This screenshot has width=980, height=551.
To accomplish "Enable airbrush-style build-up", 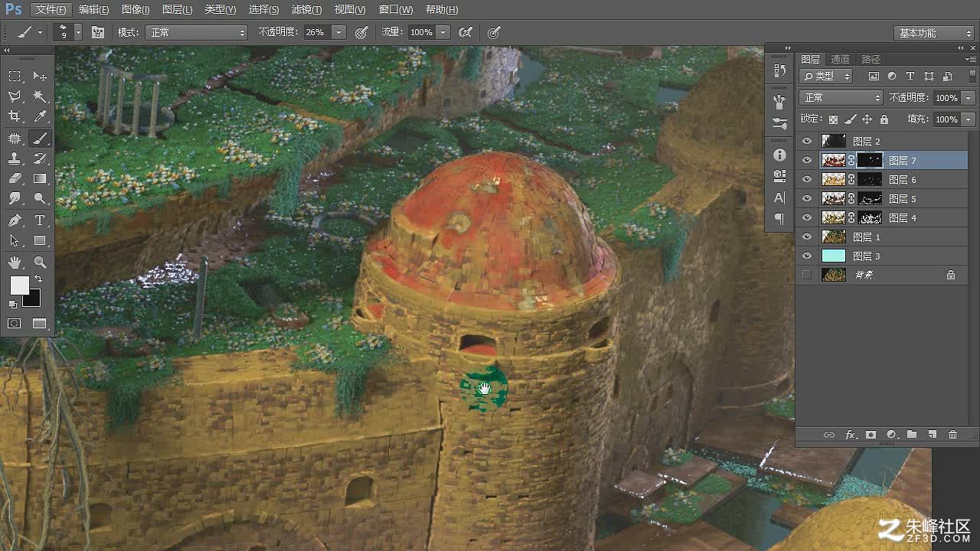I will (x=465, y=32).
